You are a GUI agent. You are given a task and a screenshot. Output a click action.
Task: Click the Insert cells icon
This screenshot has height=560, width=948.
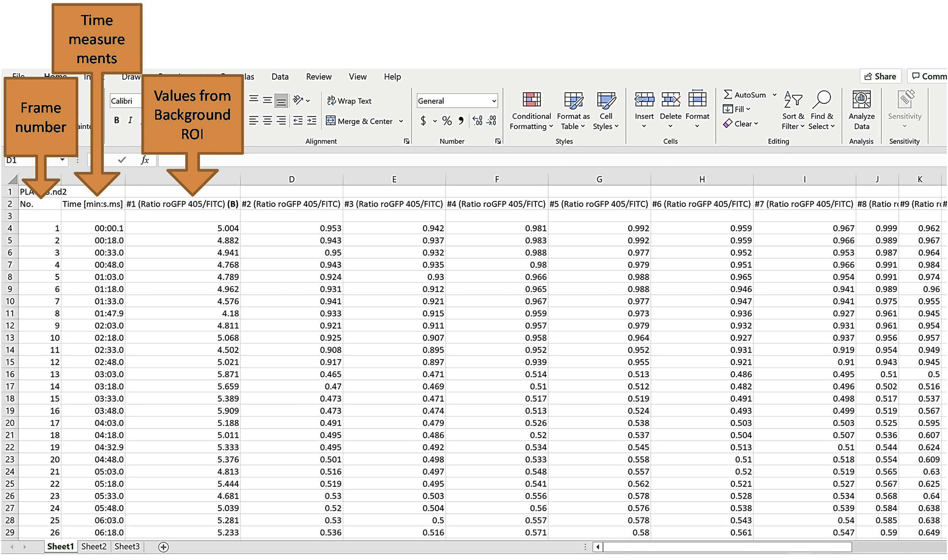tap(644, 100)
